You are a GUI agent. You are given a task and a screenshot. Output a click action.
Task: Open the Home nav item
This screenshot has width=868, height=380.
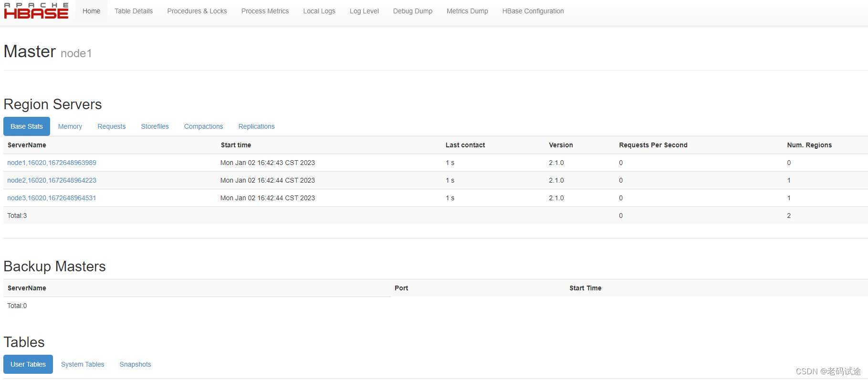[x=91, y=11]
